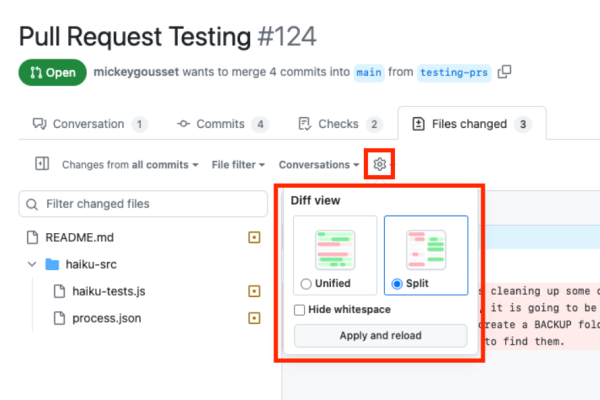Image resolution: width=600 pixels, height=400 pixels.
Task: Click the Diff view heading text
Action: (x=315, y=201)
